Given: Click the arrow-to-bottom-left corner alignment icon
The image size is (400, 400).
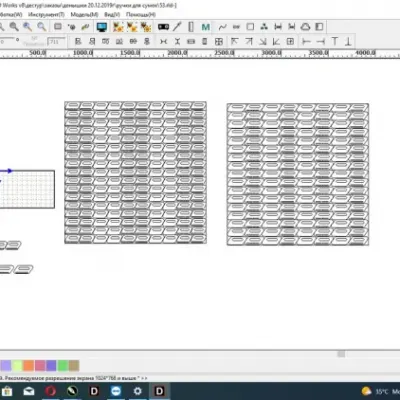Looking at the screenshot, I should 276,41.
